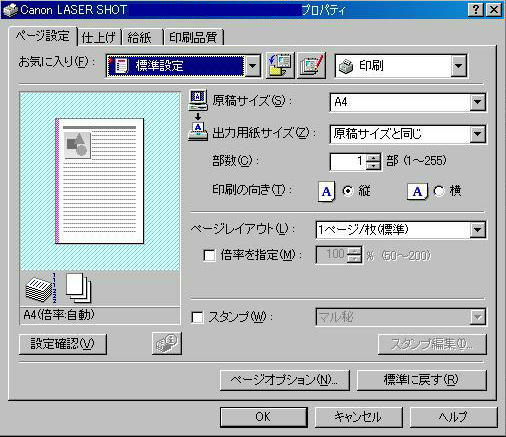The width and height of the screenshot is (506, 437).
Task: Enable the 倍率を指定 checkbox
Action: tap(209, 256)
